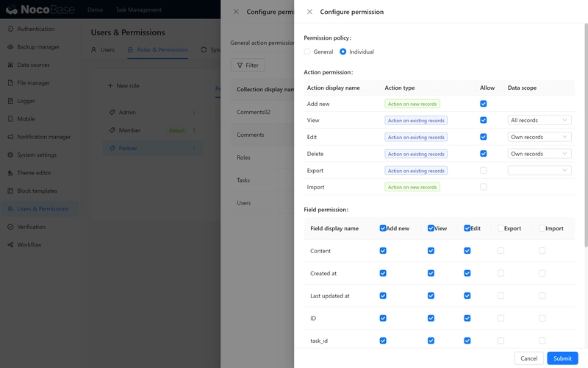Open Logger sidebar icon
The image size is (588, 368).
click(10, 101)
